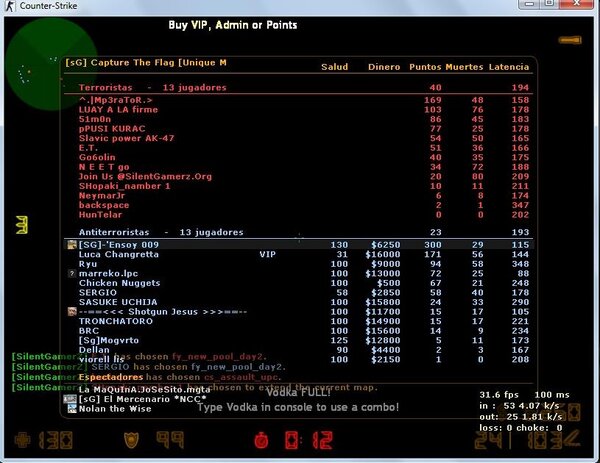This screenshot has width=600, height=463.
Task: Click the 'loss: 0 choke: 0' net graph line
Action: 521,428
